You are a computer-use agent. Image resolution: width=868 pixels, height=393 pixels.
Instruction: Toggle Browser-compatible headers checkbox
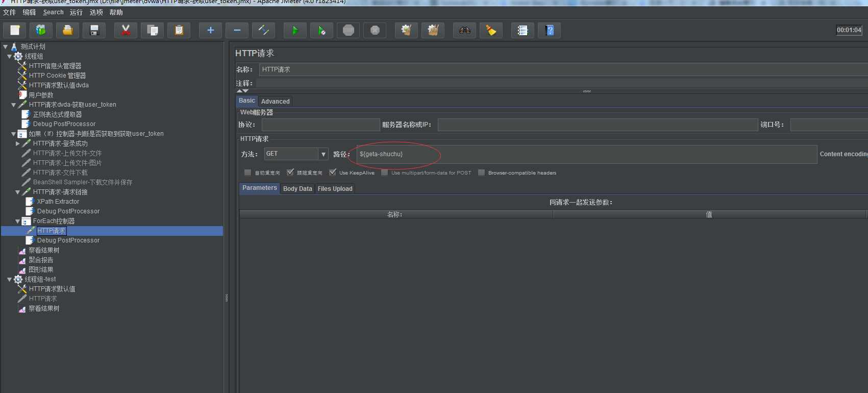(x=481, y=173)
